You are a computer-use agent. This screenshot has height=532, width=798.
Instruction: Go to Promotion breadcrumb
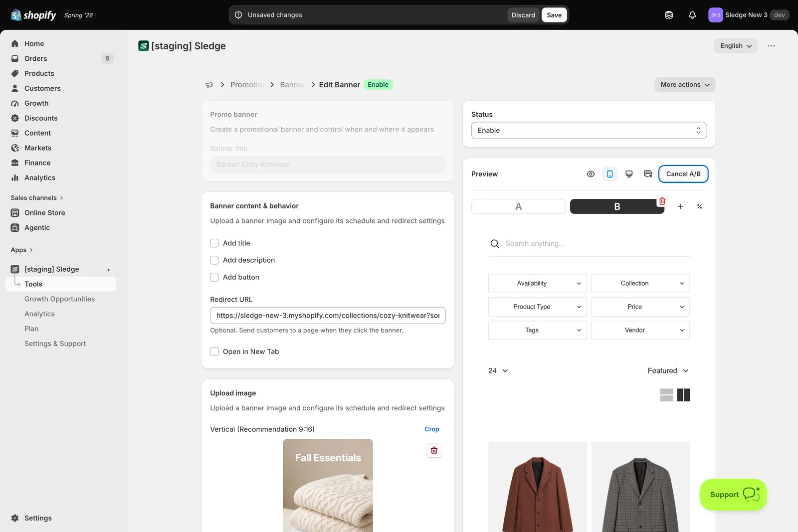(247, 85)
